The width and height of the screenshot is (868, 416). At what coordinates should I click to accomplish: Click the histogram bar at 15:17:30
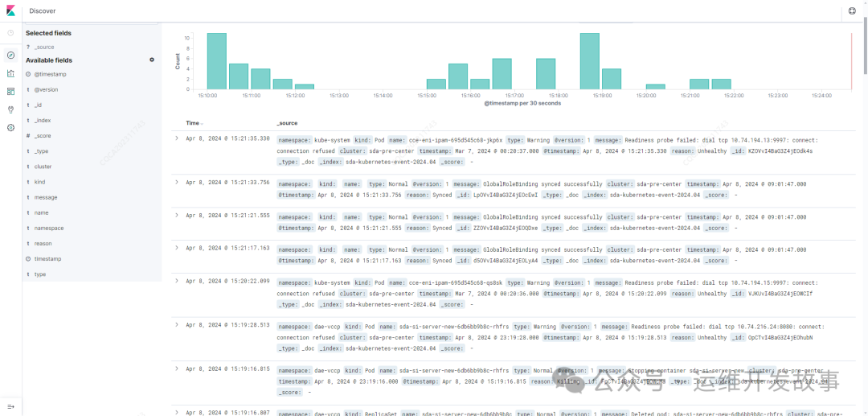(x=546, y=74)
